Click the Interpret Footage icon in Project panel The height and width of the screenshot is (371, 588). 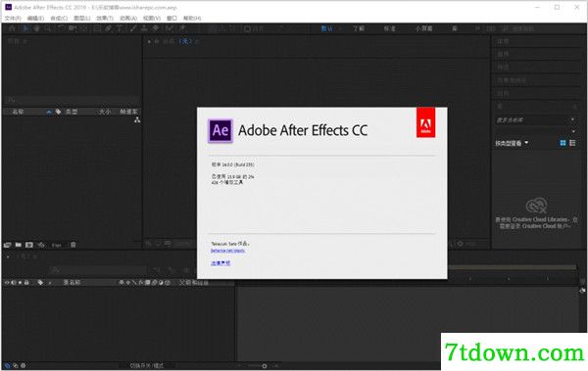7,245
